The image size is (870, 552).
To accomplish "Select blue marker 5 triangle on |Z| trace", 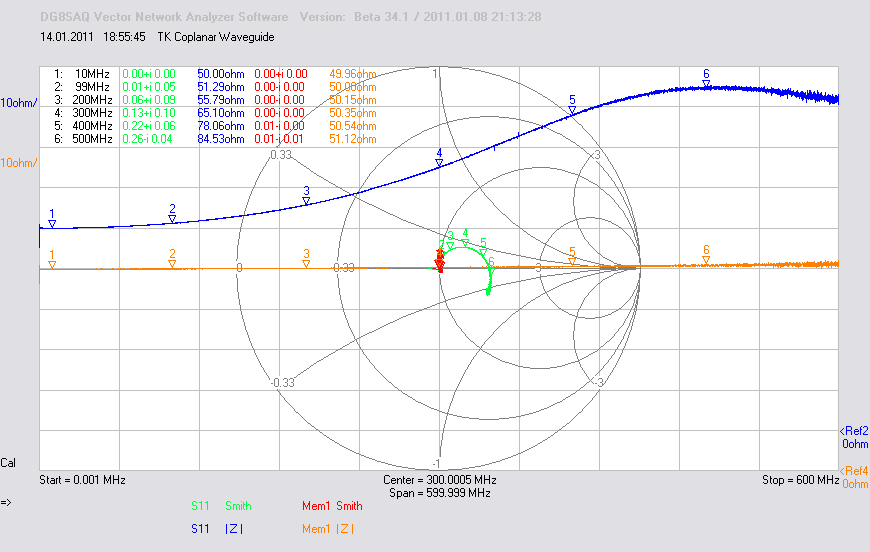I will click(572, 110).
